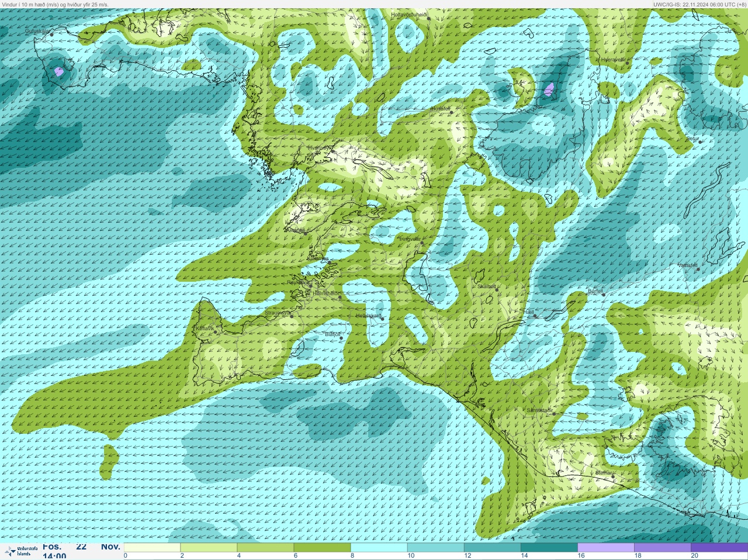Click the month label 'Nóv.'

(x=110, y=547)
